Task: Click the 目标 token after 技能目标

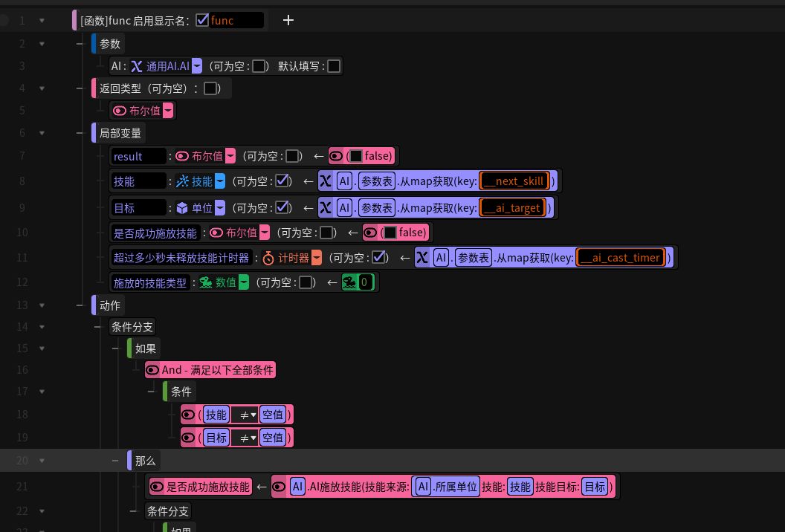Action: click(595, 487)
